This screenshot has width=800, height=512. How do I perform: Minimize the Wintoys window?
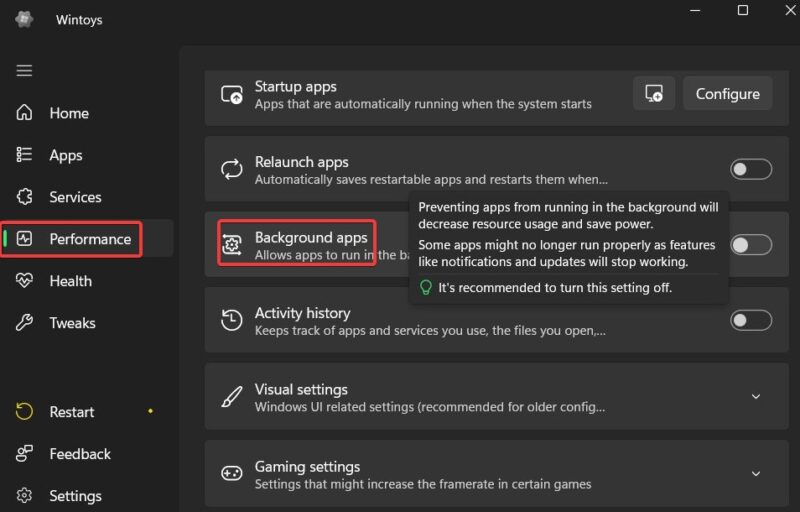695,10
